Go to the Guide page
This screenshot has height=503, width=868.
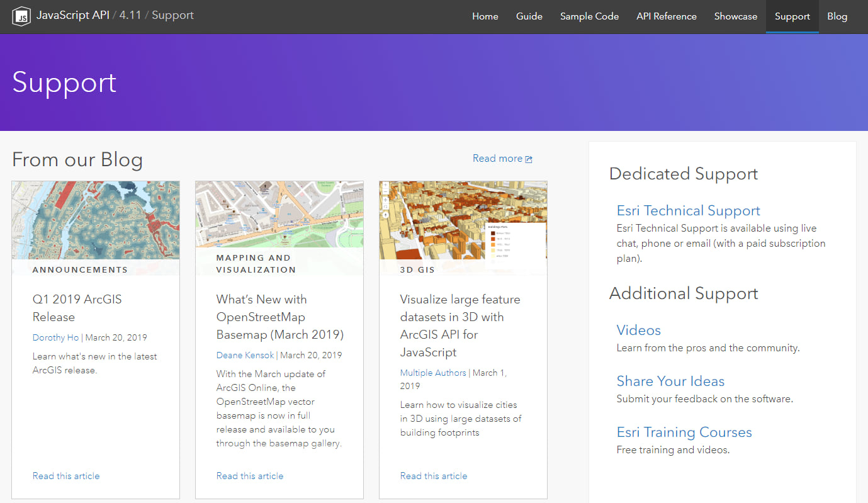(x=529, y=16)
